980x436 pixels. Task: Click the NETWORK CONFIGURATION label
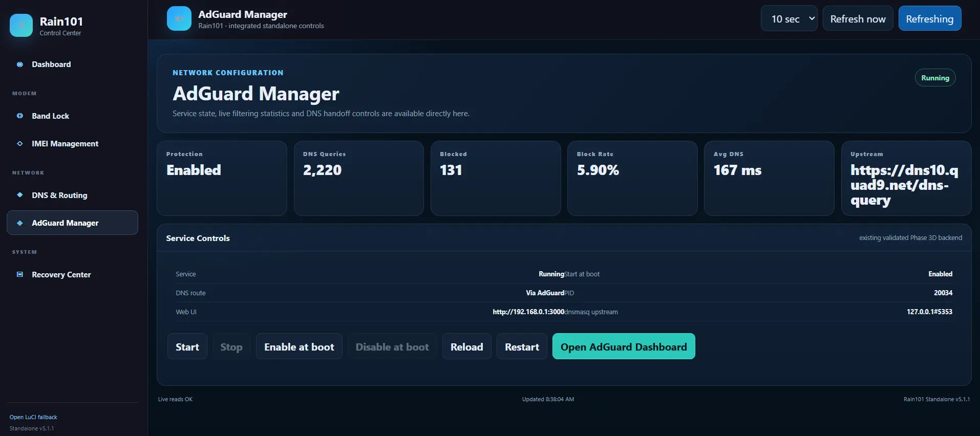point(228,73)
